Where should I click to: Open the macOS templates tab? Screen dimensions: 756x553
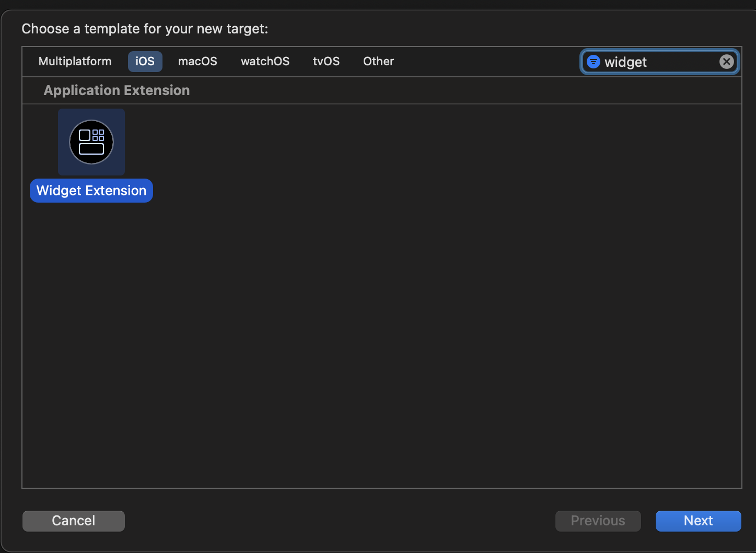[x=197, y=62]
